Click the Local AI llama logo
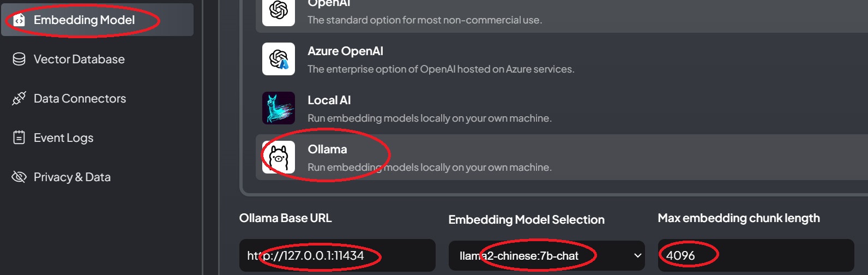 coord(279,108)
